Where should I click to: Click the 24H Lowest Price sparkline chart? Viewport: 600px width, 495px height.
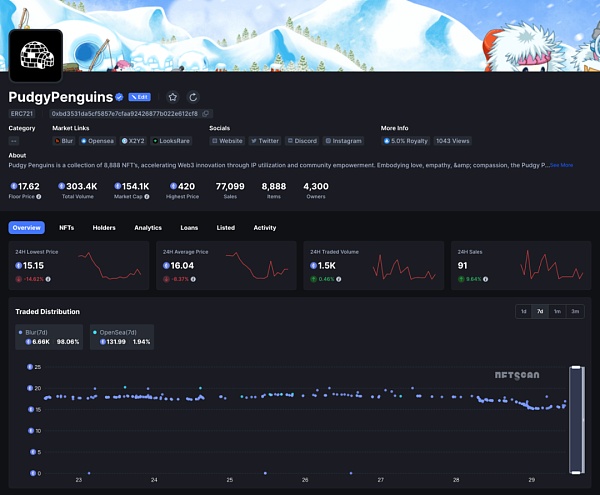110,265
